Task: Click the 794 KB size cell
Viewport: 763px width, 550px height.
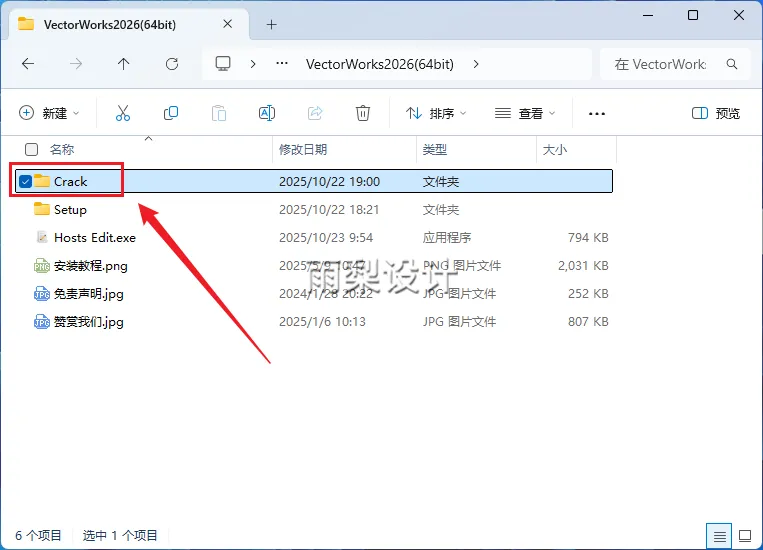Action: point(588,238)
